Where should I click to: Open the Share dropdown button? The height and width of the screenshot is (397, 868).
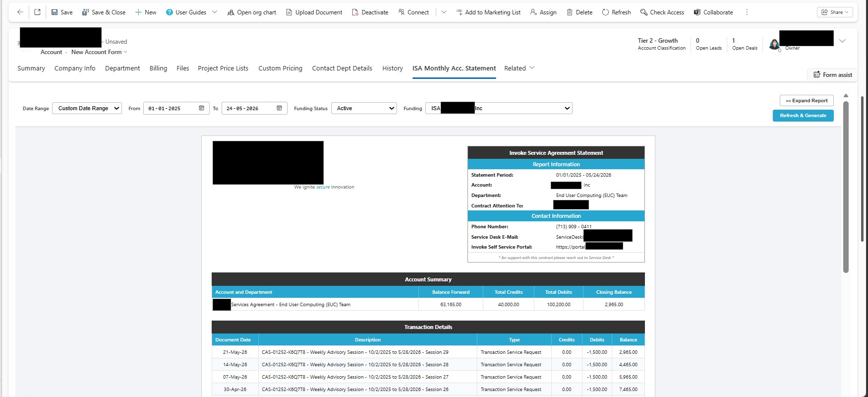pyautogui.click(x=835, y=12)
